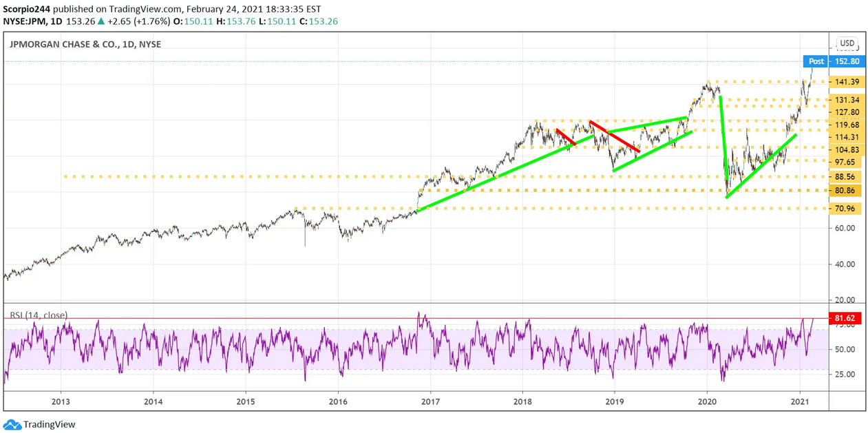Click the 70.96 price level label
The image size is (868, 433).
[x=847, y=208]
